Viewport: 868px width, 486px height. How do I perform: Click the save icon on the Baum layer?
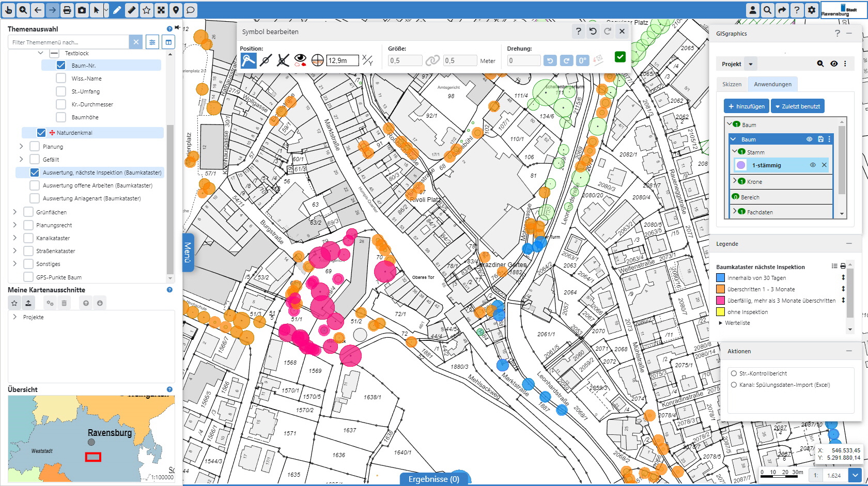point(821,139)
